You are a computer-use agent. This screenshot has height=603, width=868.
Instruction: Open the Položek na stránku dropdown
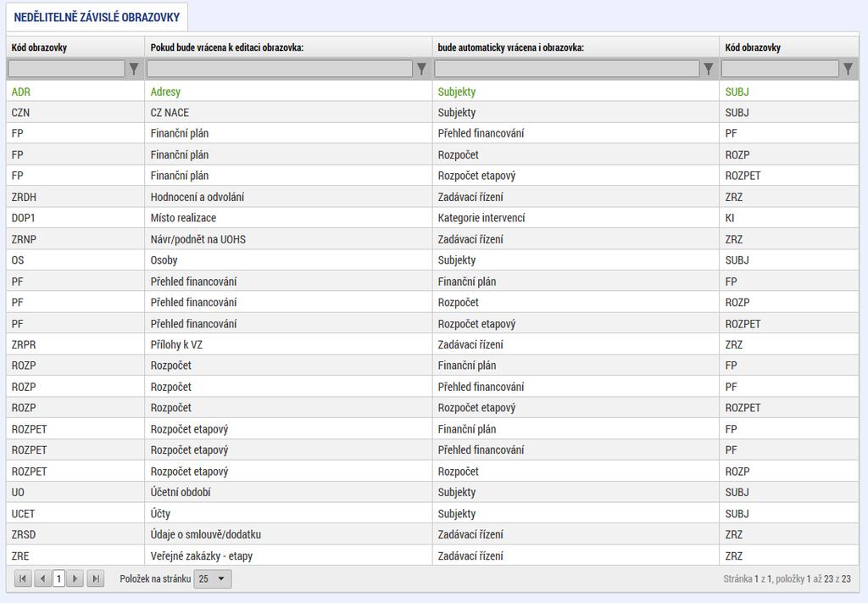[213, 578]
